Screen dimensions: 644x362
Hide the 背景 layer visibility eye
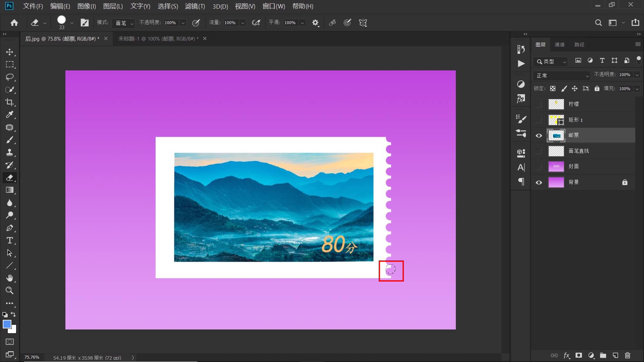pyautogui.click(x=539, y=182)
